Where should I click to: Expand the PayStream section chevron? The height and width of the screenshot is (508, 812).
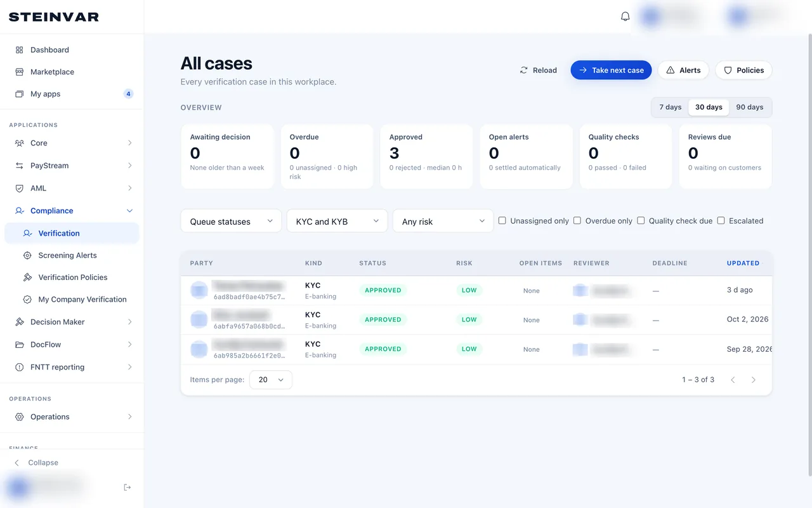click(129, 166)
